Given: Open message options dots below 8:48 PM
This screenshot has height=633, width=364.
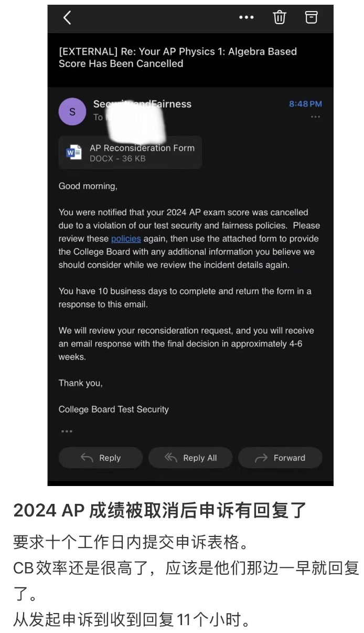Looking at the screenshot, I should pos(315,117).
